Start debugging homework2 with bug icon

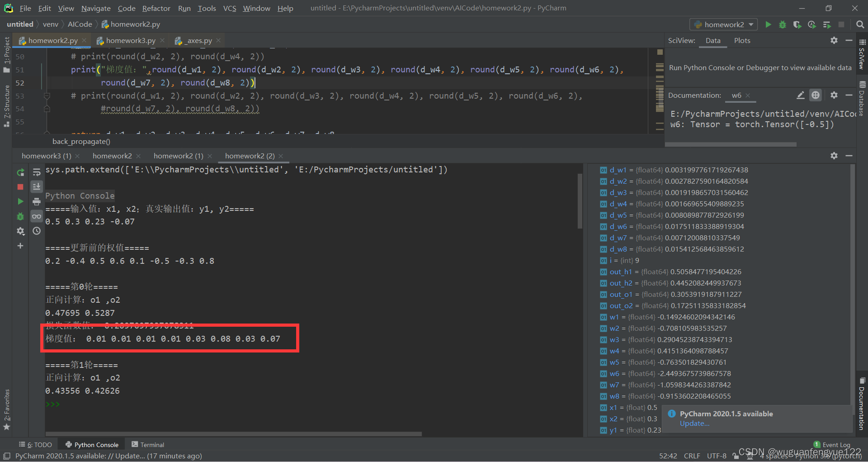pyautogui.click(x=783, y=24)
